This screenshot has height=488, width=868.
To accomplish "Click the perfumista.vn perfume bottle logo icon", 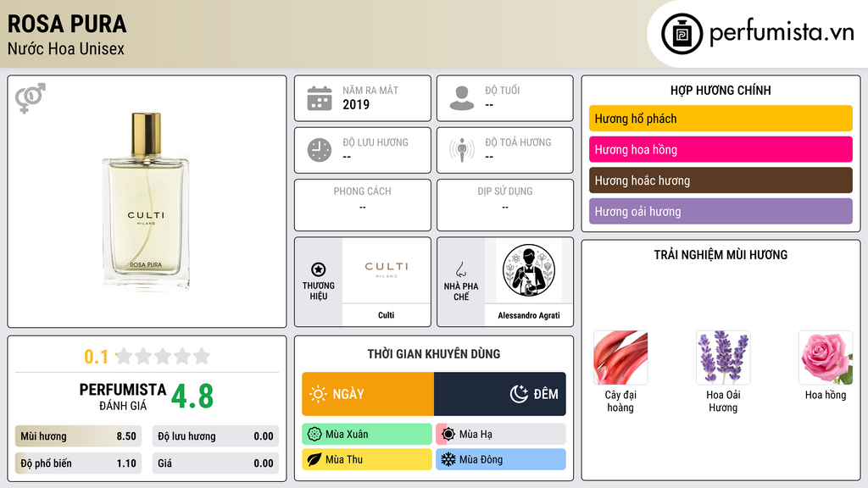I will coord(682,34).
